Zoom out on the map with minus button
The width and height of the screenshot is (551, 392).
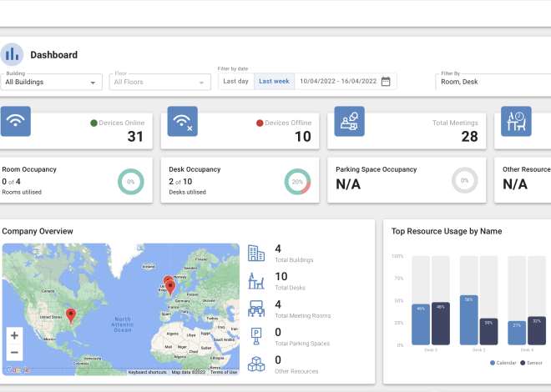tap(14, 352)
